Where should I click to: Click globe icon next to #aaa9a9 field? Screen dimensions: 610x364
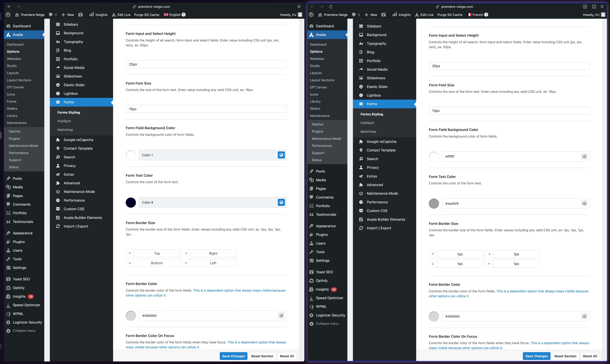584,203
